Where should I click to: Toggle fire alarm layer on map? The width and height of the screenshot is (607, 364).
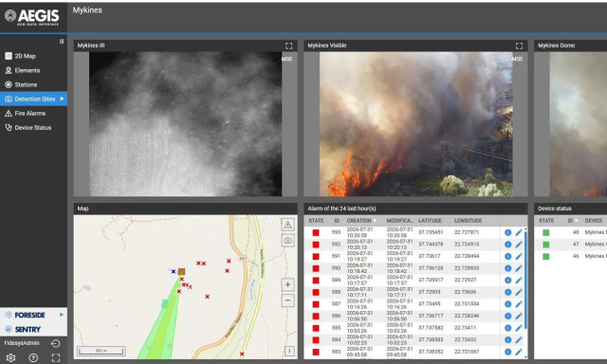pyautogui.click(x=287, y=225)
